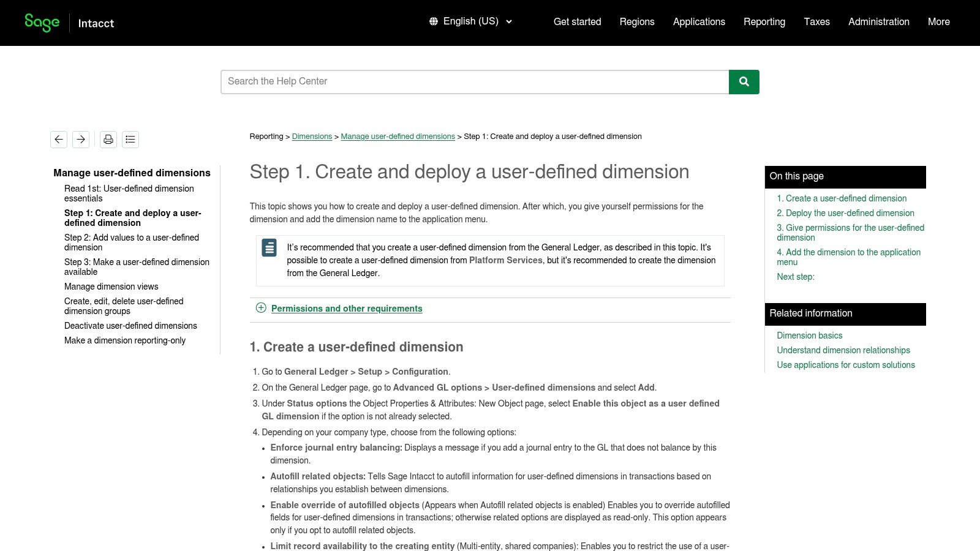Jump to 1. Create a user-defined dimension
This screenshot has height=551, width=980.
tap(842, 198)
